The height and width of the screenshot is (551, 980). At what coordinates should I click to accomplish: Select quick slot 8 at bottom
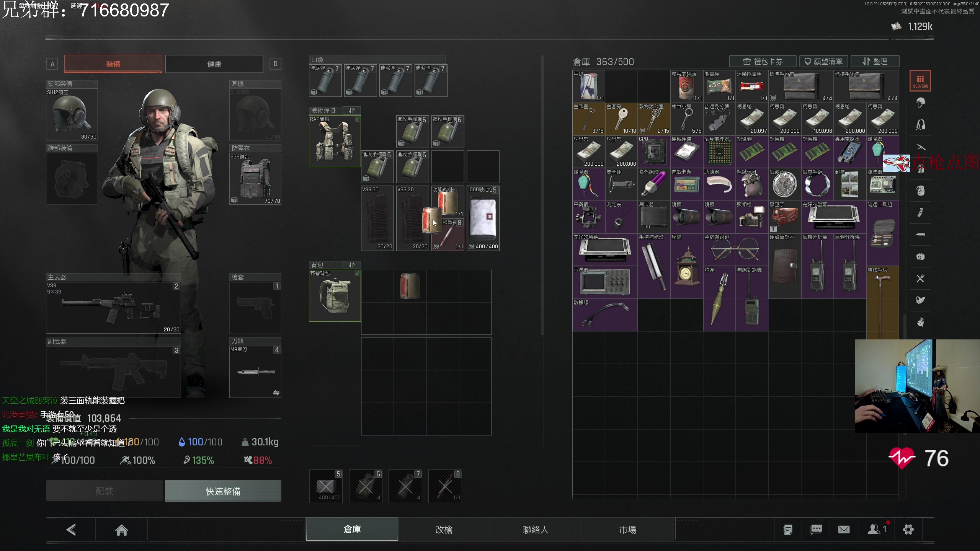coord(445,486)
